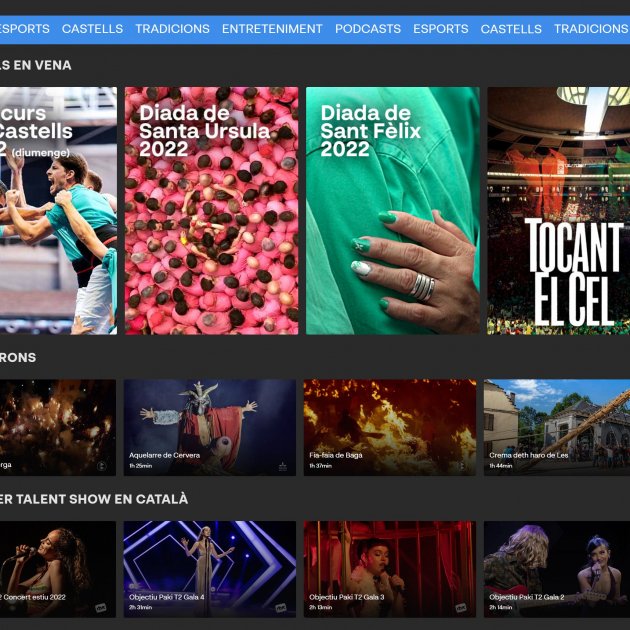
Task: Click channel logo on Fia-faia de Bagà card
Action: (462, 466)
